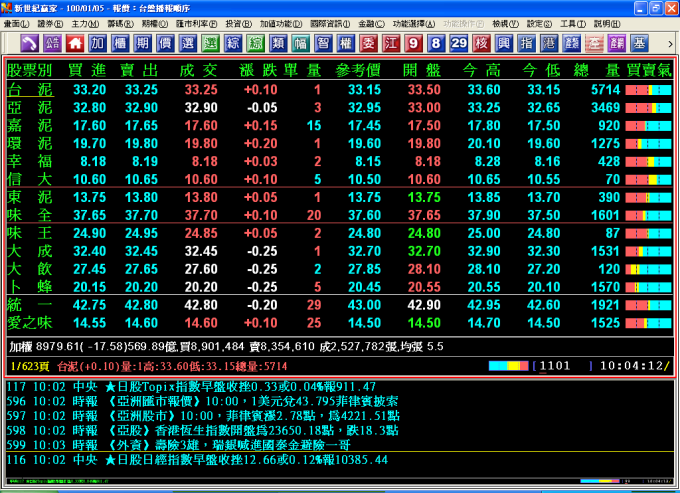Click the 大飲 total volume value 120
The width and height of the screenshot is (680, 493).
click(609, 269)
